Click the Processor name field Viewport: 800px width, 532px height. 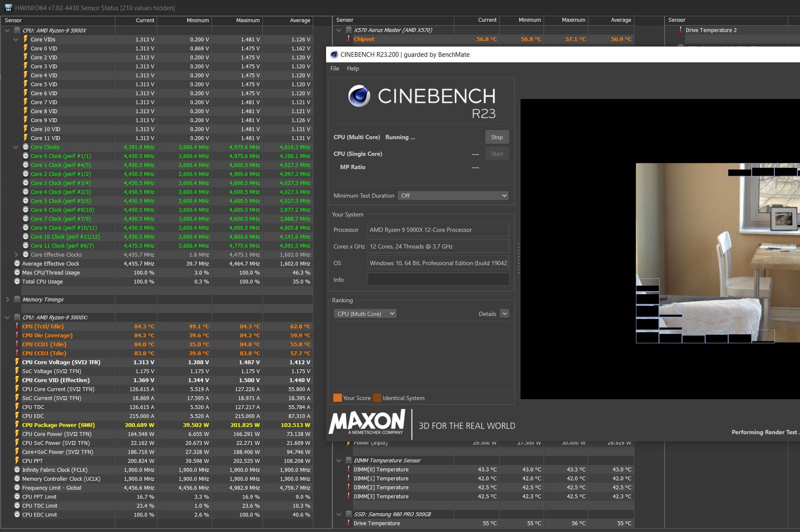438,230
